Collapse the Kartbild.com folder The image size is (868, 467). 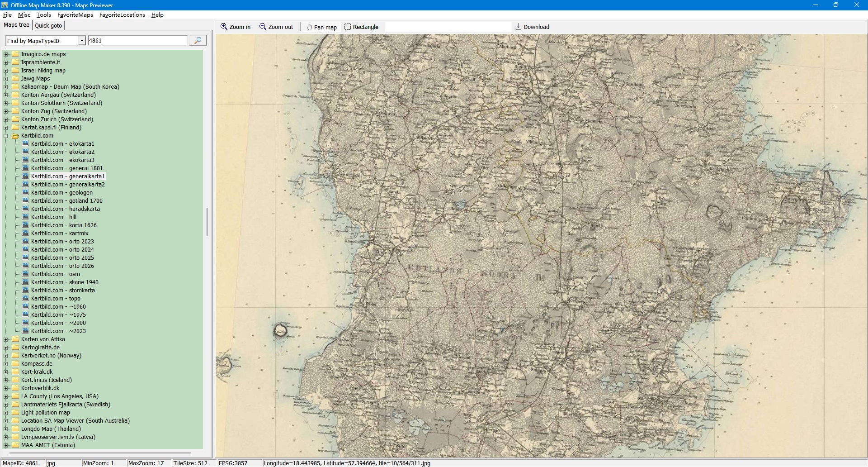coord(6,136)
